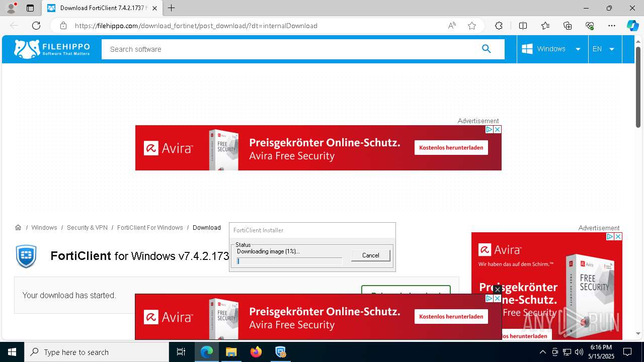Go to the FileHippo homepage logo
The height and width of the screenshot is (362, 644).
click(x=52, y=49)
